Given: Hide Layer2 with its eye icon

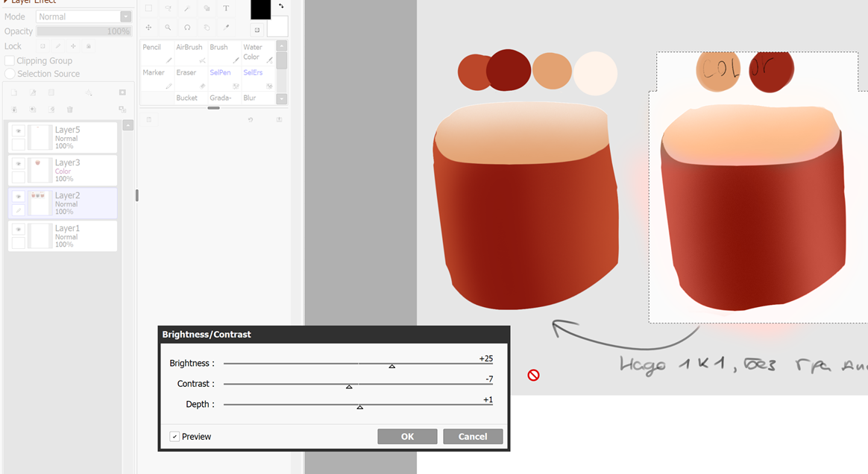Looking at the screenshot, I should (x=18, y=196).
